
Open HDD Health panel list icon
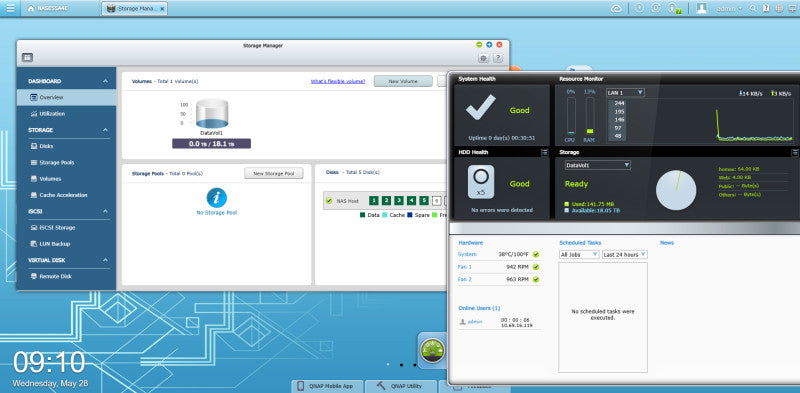pyautogui.click(x=545, y=152)
